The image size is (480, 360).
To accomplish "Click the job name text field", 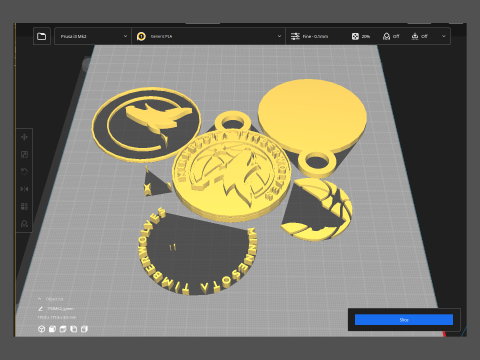I will (60, 309).
